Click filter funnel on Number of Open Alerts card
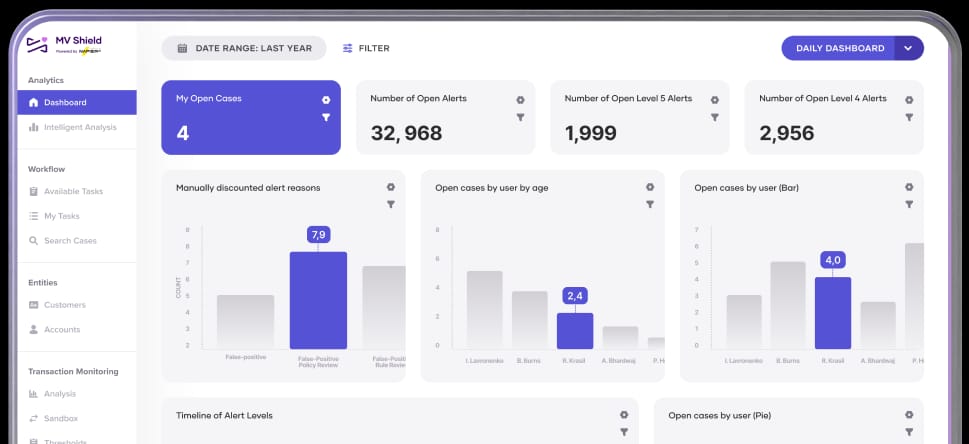 click(520, 118)
